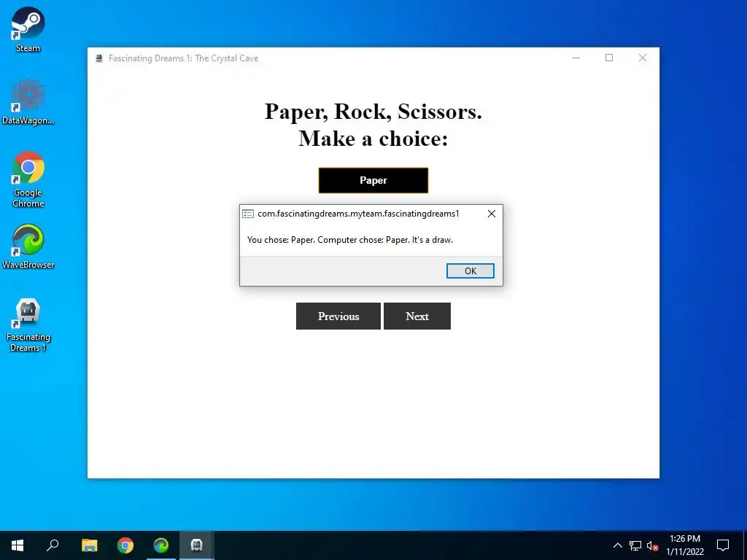
Task: Select the Fascinating Dreams taskbar app icon
Action: point(197,545)
